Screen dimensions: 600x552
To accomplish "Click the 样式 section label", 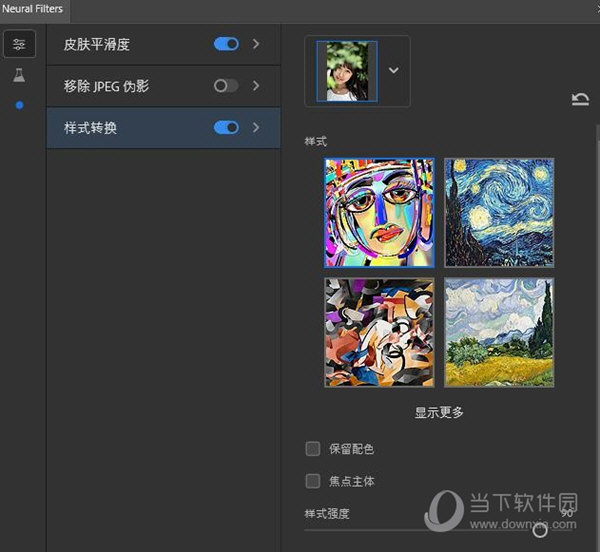I will [315, 142].
